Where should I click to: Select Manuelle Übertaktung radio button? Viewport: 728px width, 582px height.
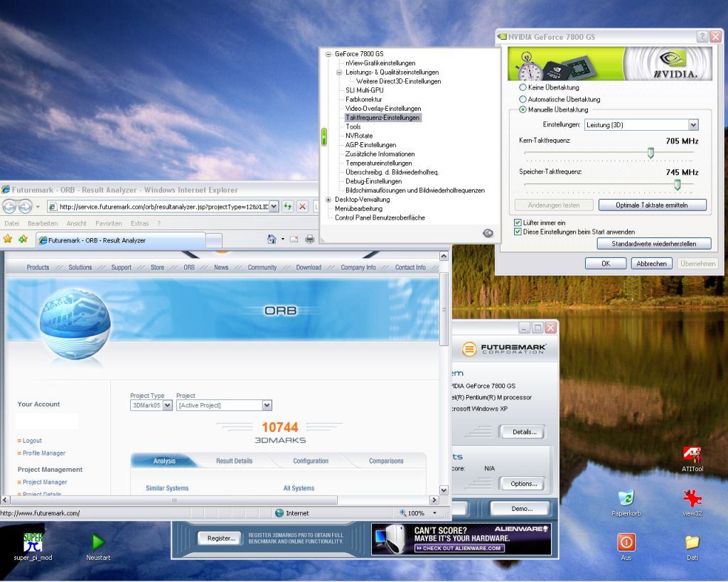tap(523, 109)
